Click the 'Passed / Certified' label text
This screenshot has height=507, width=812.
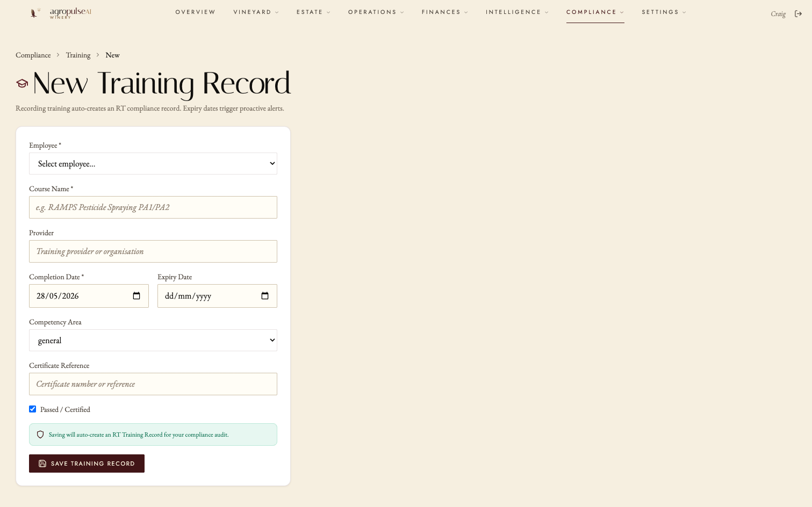65,410
